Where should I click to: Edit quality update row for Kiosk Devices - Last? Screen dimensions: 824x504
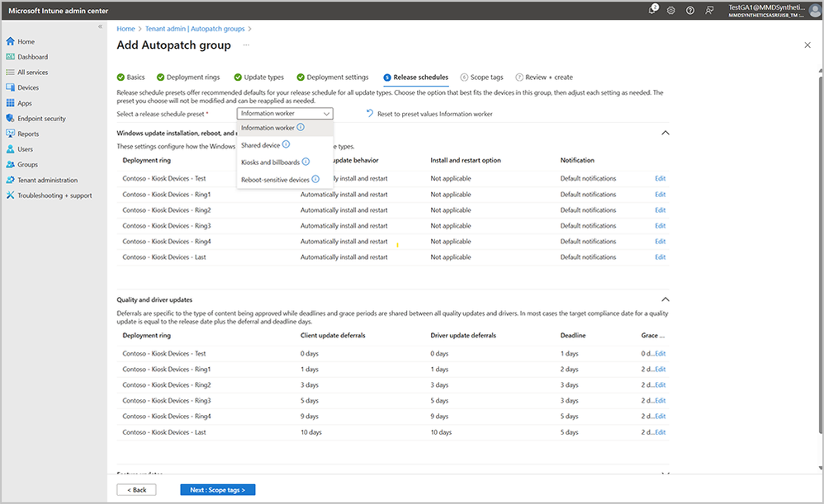[660, 432]
